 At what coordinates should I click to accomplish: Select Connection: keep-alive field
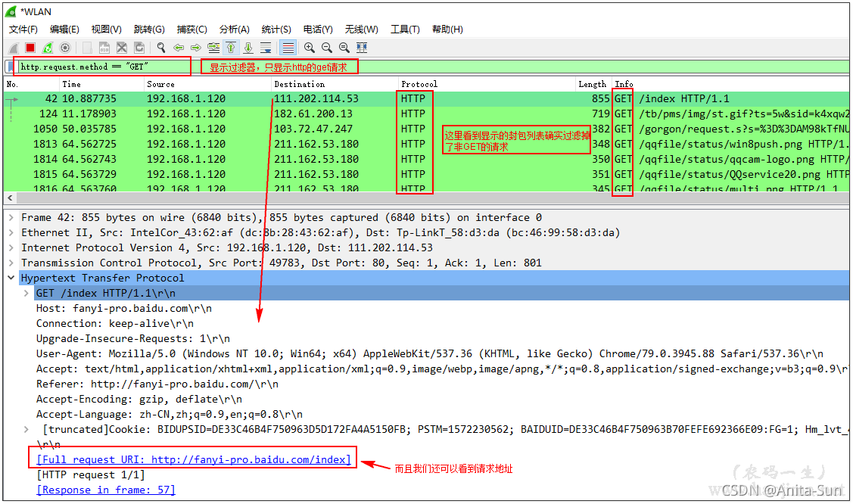coord(115,323)
